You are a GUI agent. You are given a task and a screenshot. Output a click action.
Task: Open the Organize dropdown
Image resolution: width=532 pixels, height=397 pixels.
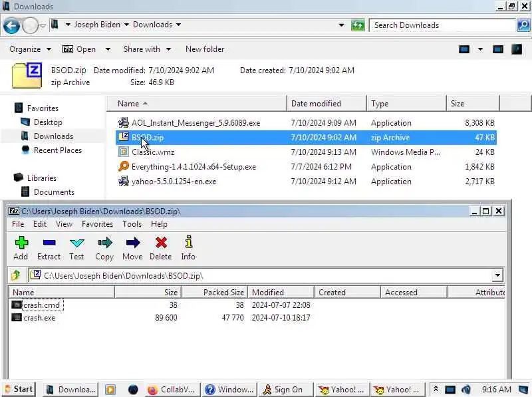tap(30, 49)
